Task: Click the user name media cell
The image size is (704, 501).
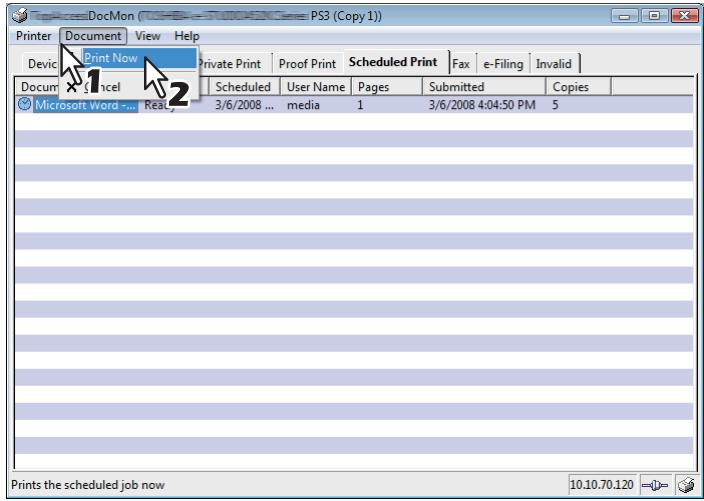Action: click(303, 105)
